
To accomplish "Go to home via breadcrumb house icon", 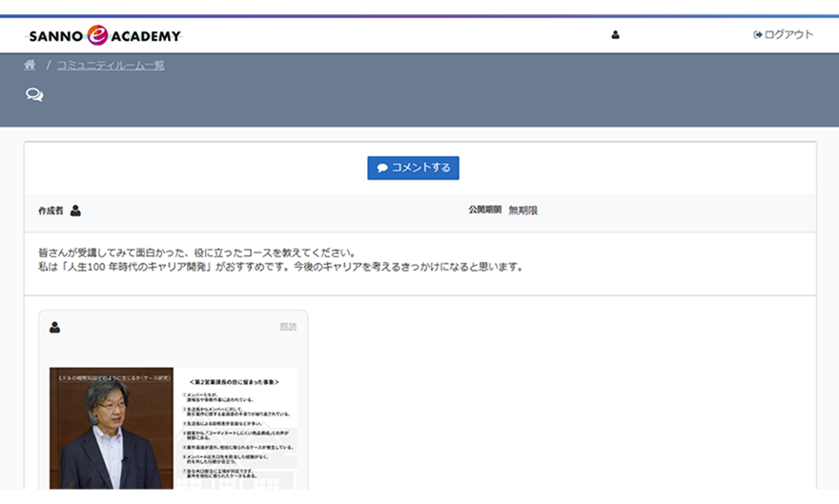I will coord(31,65).
